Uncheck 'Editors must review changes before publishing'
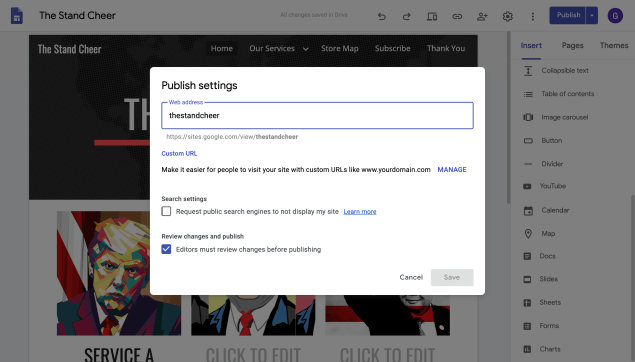This screenshot has width=635, height=362. (x=166, y=249)
